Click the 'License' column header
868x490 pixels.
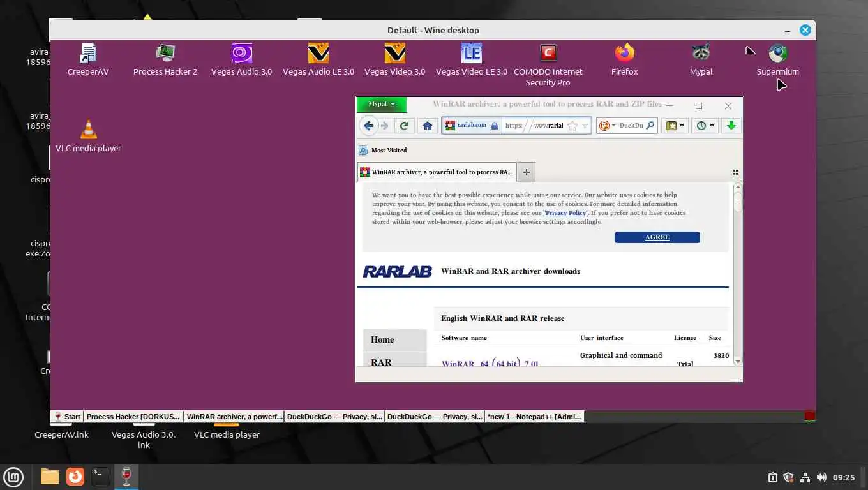[x=685, y=338]
